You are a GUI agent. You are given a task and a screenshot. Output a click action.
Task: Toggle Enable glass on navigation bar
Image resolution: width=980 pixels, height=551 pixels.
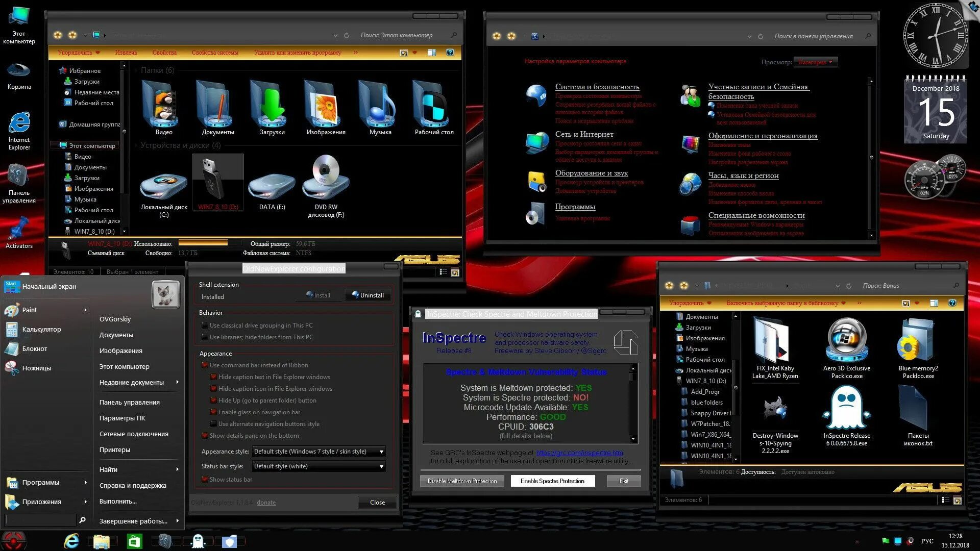213,412
